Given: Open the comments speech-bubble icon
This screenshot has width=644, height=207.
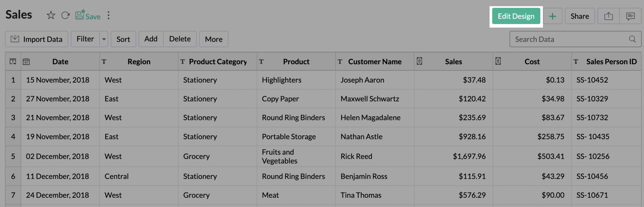Looking at the screenshot, I should point(630,16).
